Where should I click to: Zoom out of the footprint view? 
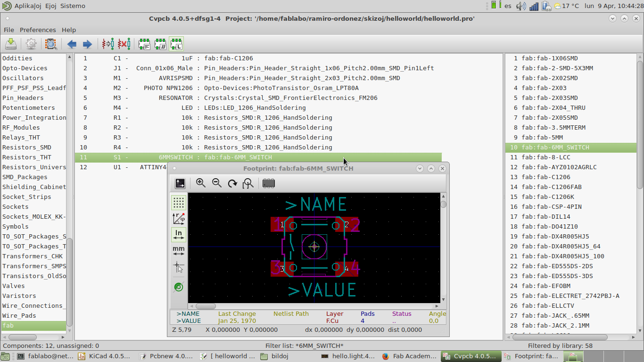217,183
